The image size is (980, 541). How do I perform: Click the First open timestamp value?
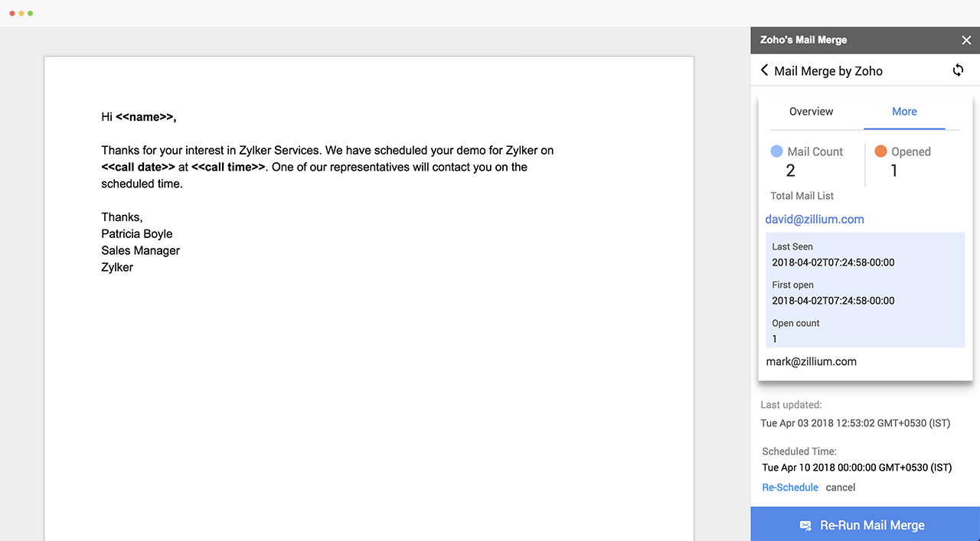833,301
